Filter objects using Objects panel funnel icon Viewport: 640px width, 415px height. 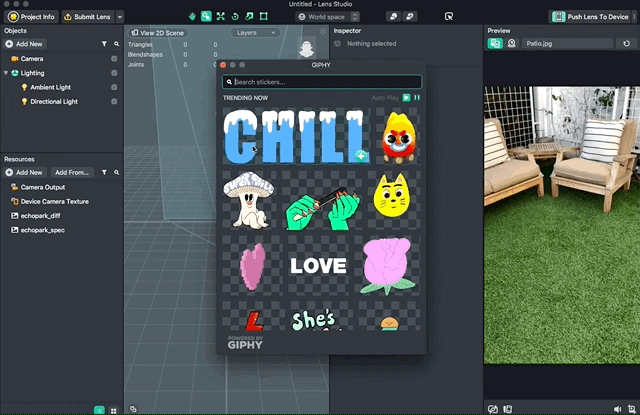pos(104,44)
